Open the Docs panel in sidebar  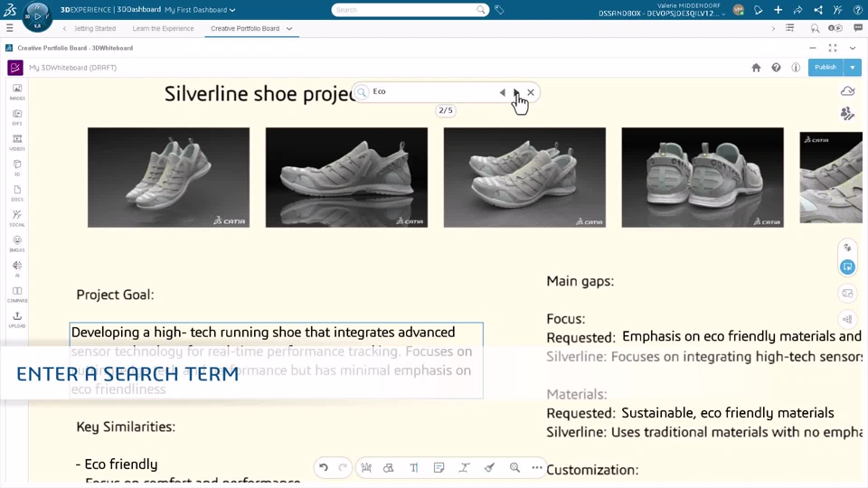point(17,193)
